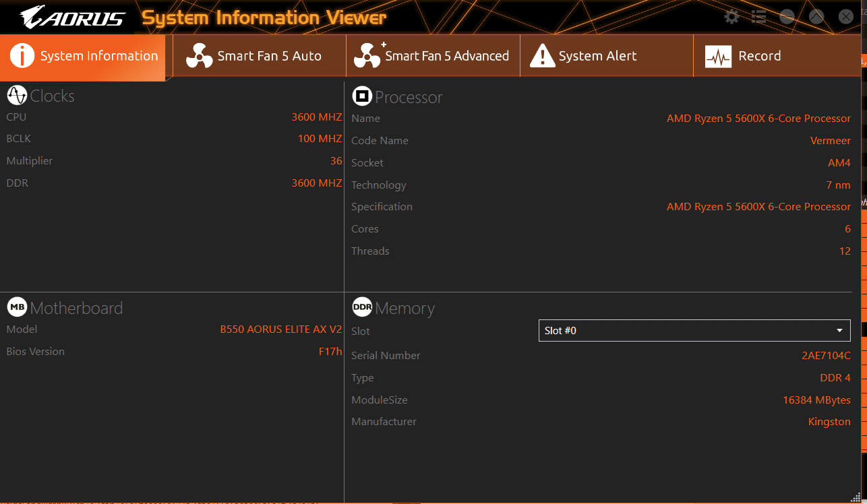Click the Smart Fan 5 Advanced fan-plus icon
The height and width of the screenshot is (504, 867).
[369, 55]
